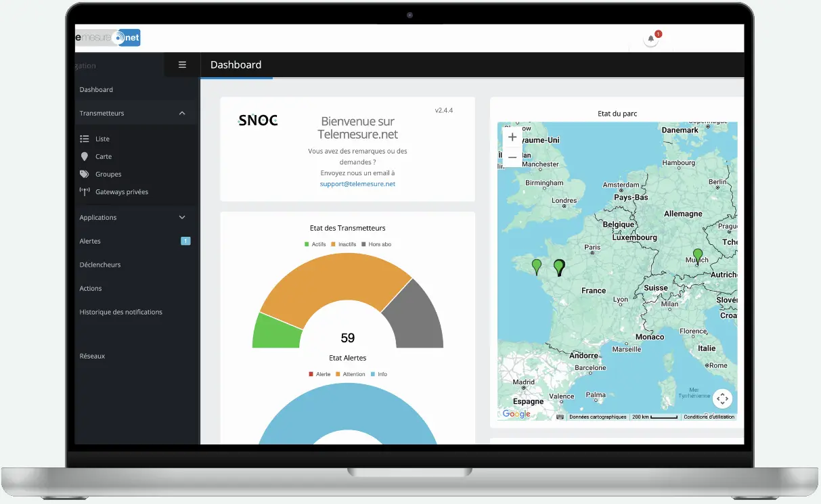Click the 200 km map scale
Screen dimensions: 821x504
click(x=654, y=417)
